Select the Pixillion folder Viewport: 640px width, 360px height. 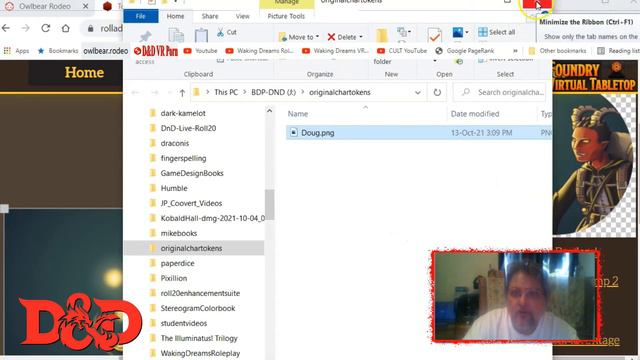173,278
